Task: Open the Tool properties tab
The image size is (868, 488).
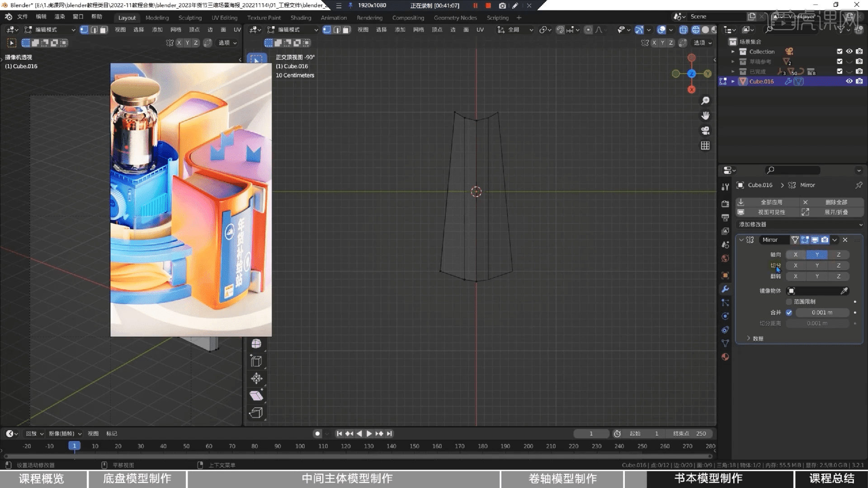Action: [725, 187]
